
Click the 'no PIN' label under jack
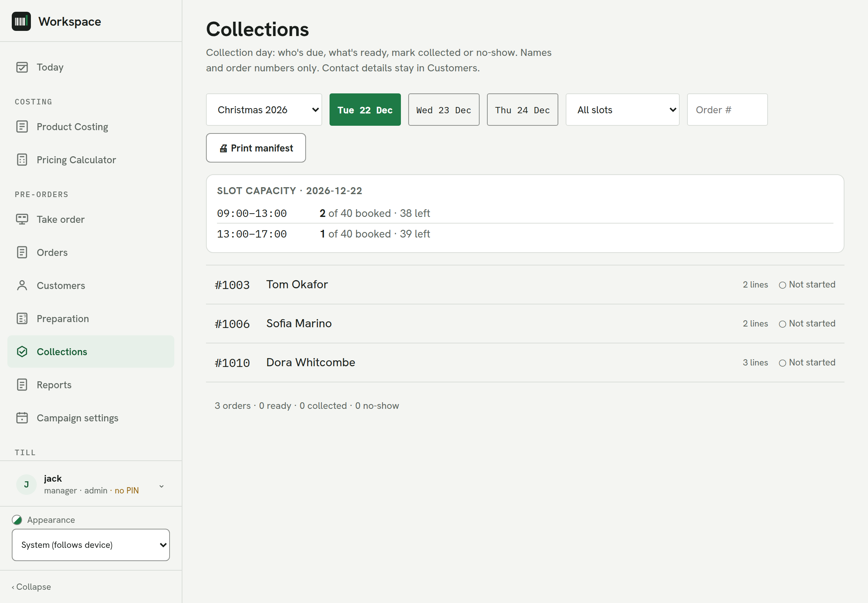click(127, 490)
